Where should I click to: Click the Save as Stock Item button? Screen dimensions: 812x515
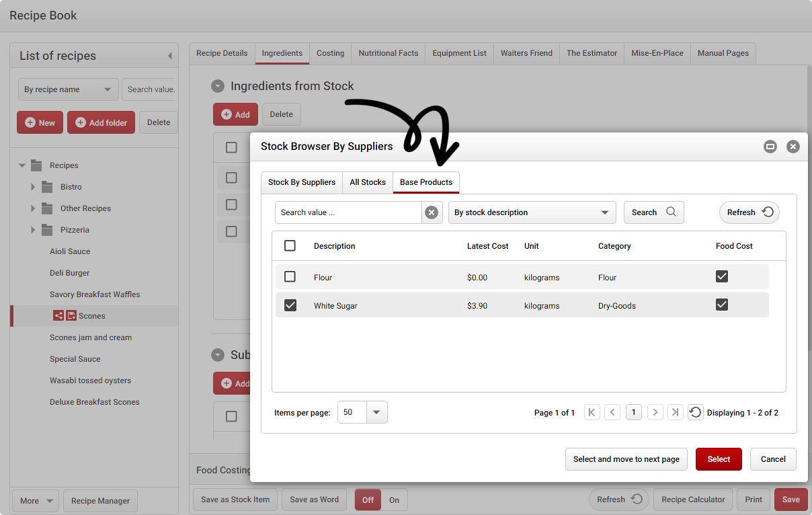tap(235, 500)
